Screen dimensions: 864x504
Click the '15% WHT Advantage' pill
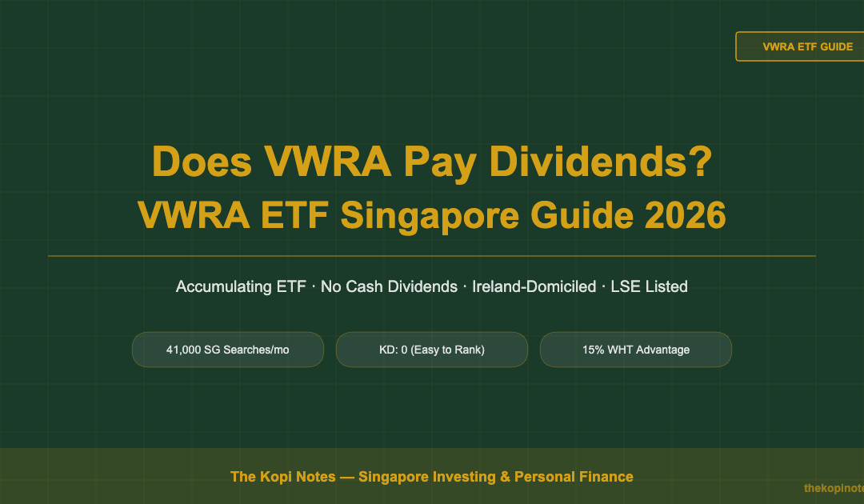[636, 350]
